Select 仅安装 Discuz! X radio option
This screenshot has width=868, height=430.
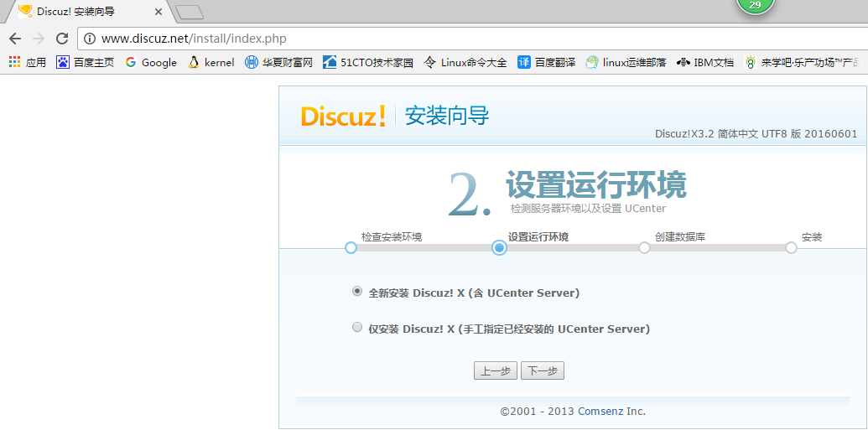pyautogui.click(x=357, y=327)
